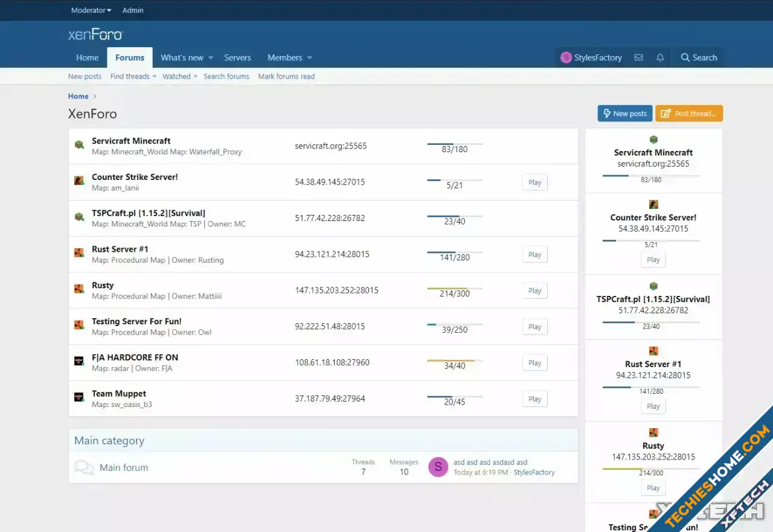Click sidebar Play under Rusty

coord(653,488)
